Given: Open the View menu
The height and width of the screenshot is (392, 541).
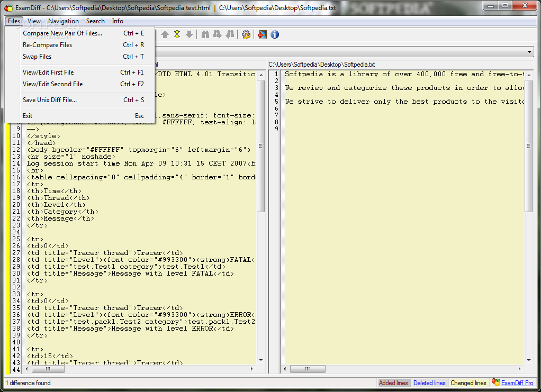Looking at the screenshot, I should 34,21.
